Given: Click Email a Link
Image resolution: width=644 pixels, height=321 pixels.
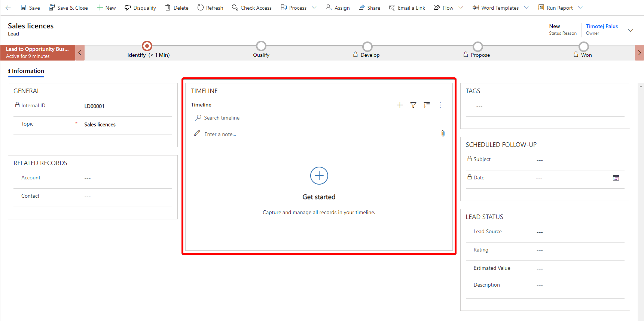Looking at the screenshot, I should pos(407,7).
